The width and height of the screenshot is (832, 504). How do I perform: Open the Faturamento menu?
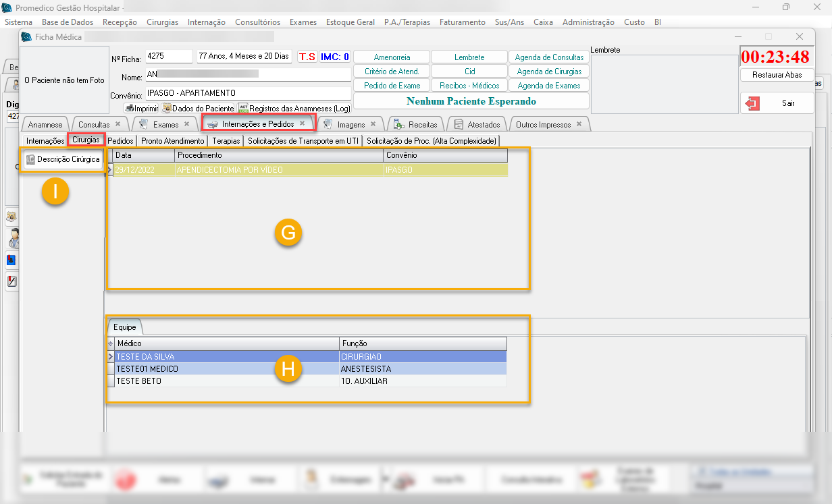(462, 22)
